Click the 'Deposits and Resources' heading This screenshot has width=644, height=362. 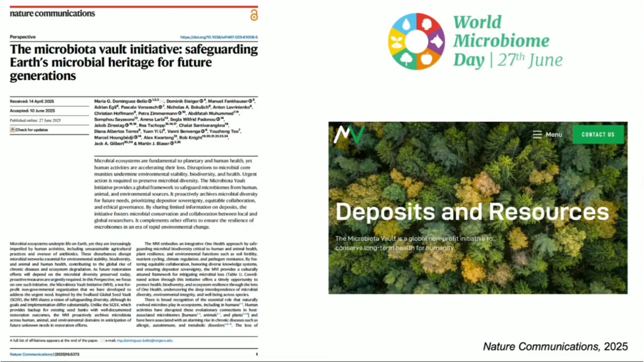tap(472, 212)
